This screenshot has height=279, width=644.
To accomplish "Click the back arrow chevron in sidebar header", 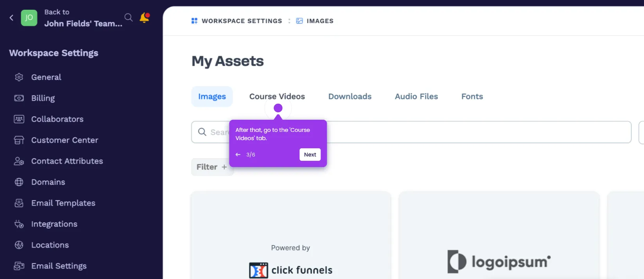I will (11, 18).
